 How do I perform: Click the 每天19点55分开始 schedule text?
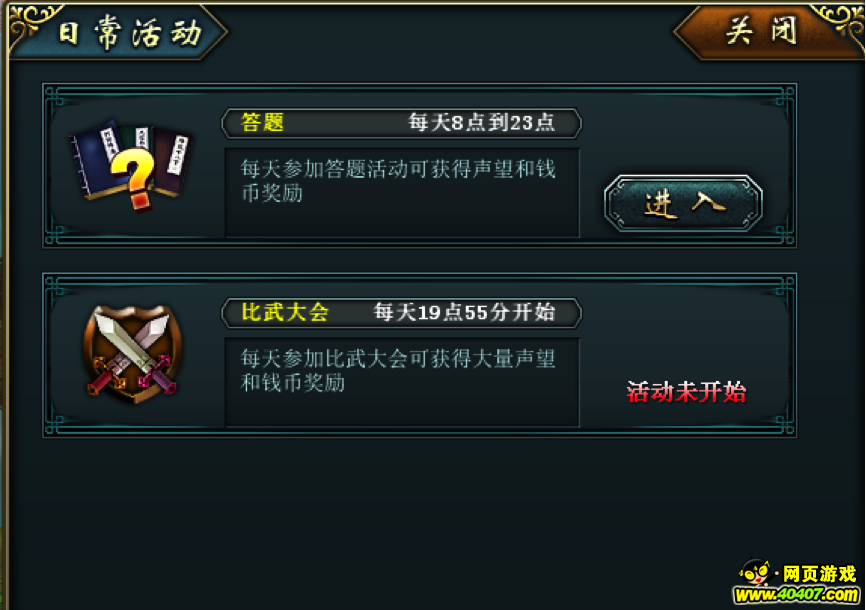coord(464,312)
